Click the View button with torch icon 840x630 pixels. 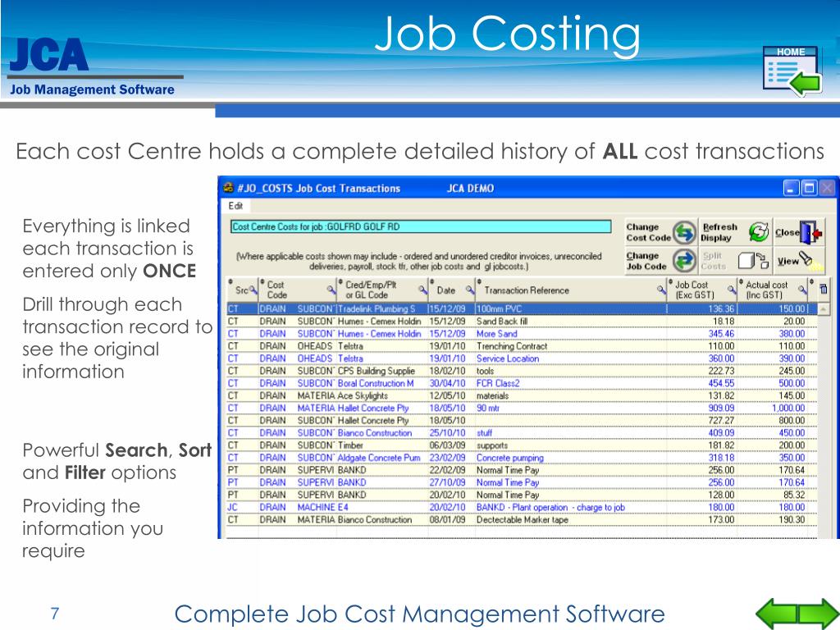(797, 261)
